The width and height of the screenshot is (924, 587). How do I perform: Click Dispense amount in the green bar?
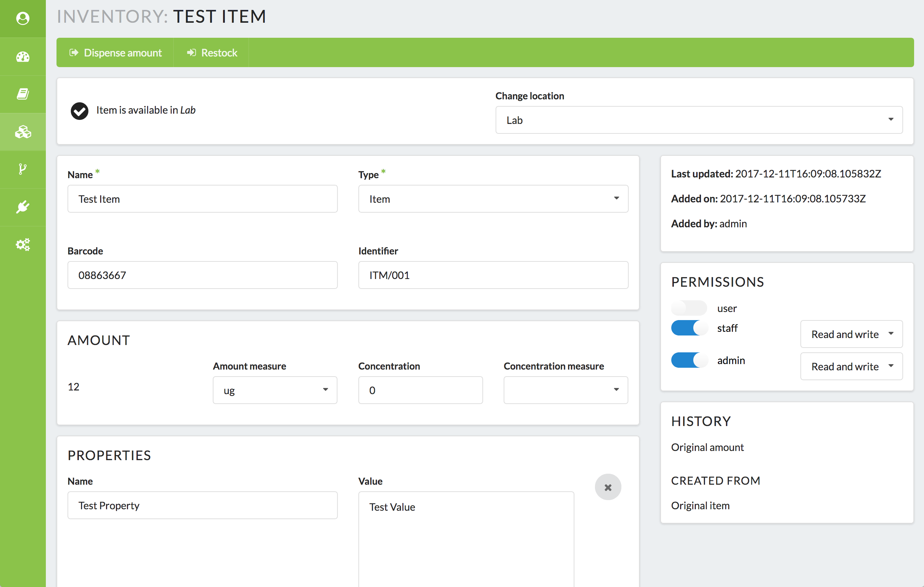coord(116,52)
